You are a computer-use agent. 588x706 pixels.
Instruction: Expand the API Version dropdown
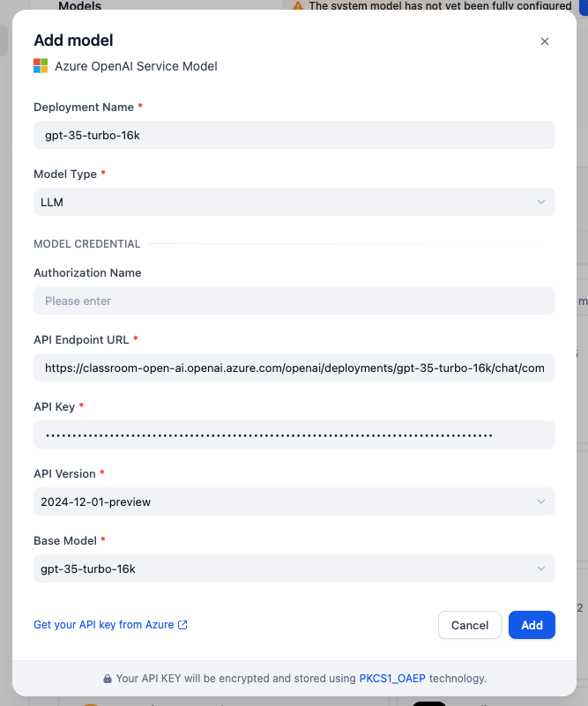294,502
